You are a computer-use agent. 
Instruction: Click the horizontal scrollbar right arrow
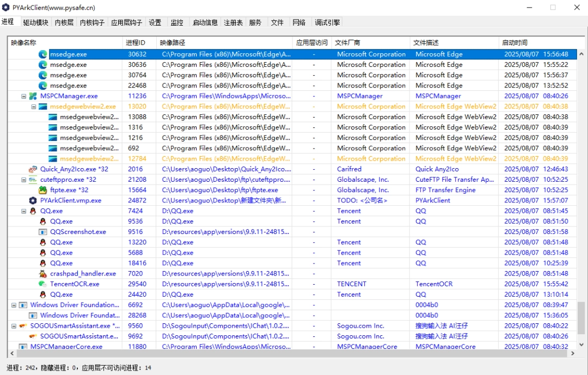pos(572,353)
